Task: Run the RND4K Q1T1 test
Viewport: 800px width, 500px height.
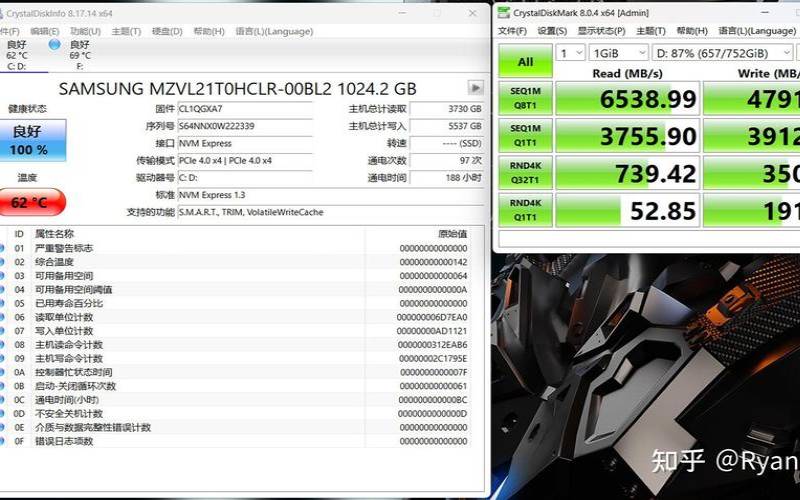Action: tap(525, 210)
